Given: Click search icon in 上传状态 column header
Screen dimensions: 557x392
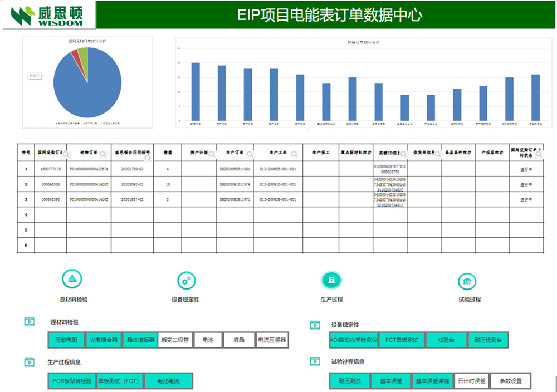Looking at the screenshot, I should tap(539, 154).
